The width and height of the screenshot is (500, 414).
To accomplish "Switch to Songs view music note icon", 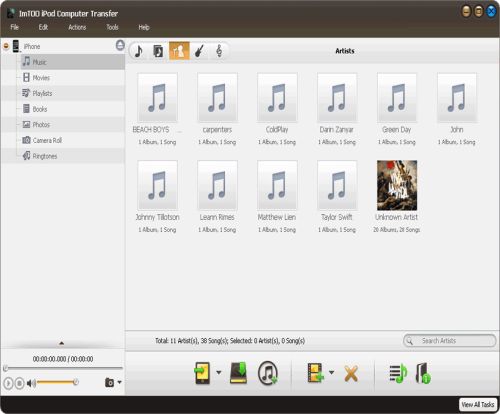I will (139, 51).
